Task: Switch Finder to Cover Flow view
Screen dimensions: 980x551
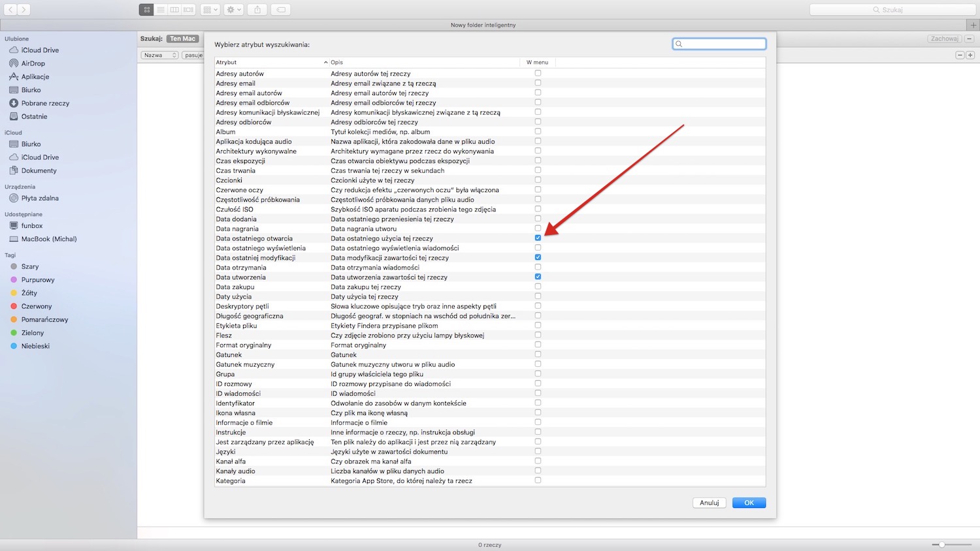Action: point(188,9)
